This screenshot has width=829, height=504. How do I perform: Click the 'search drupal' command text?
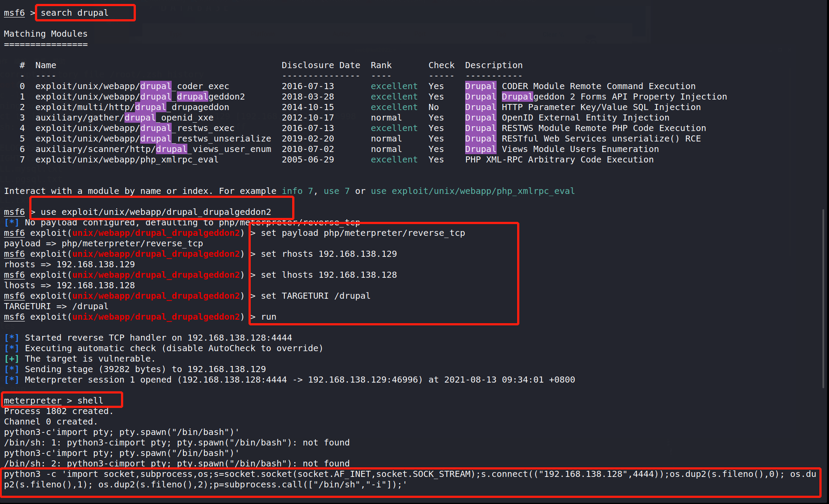tap(74, 13)
